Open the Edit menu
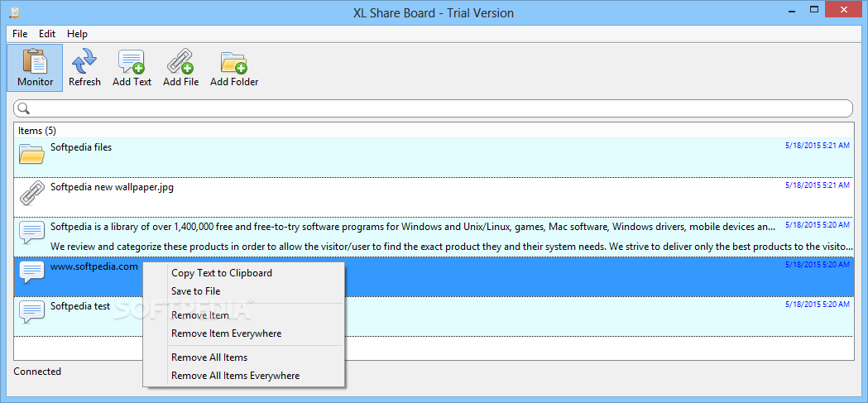The image size is (868, 403). pos(47,34)
